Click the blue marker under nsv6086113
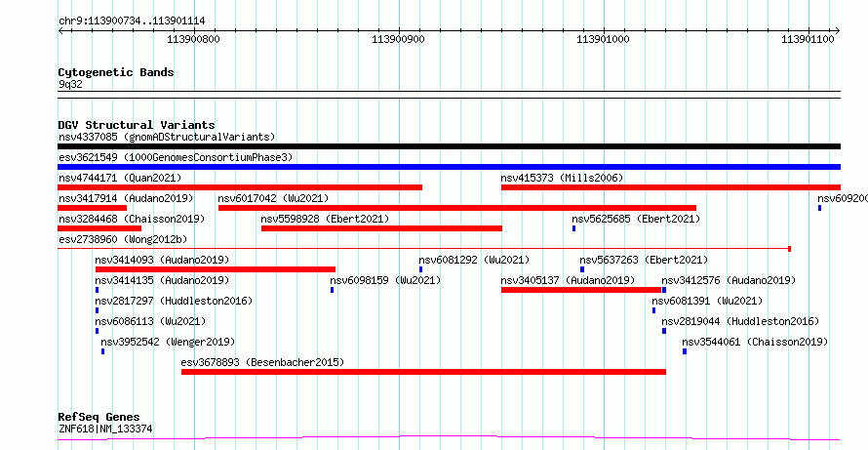The width and height of the screenshot is (868, 450). pyautogui.click(x=97, y=331)
